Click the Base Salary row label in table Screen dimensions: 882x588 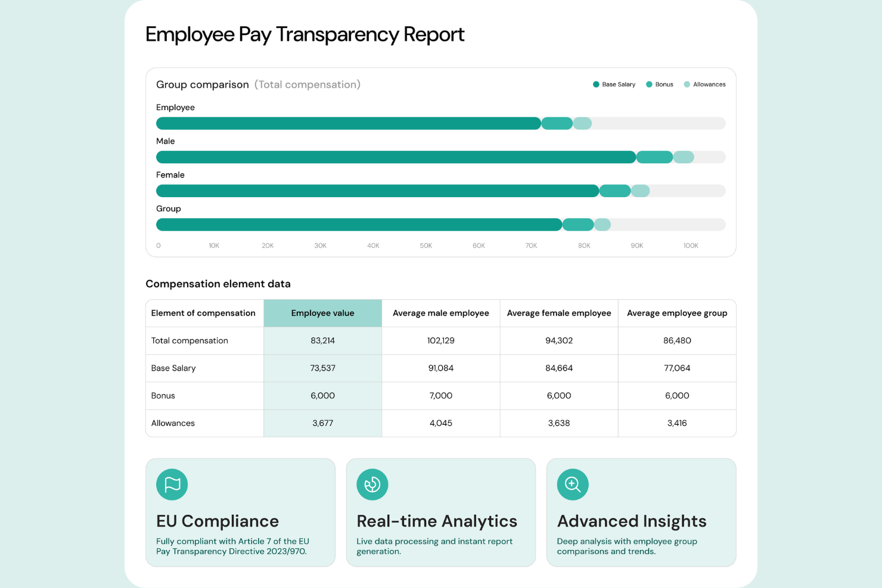click(x=173, y=368)
